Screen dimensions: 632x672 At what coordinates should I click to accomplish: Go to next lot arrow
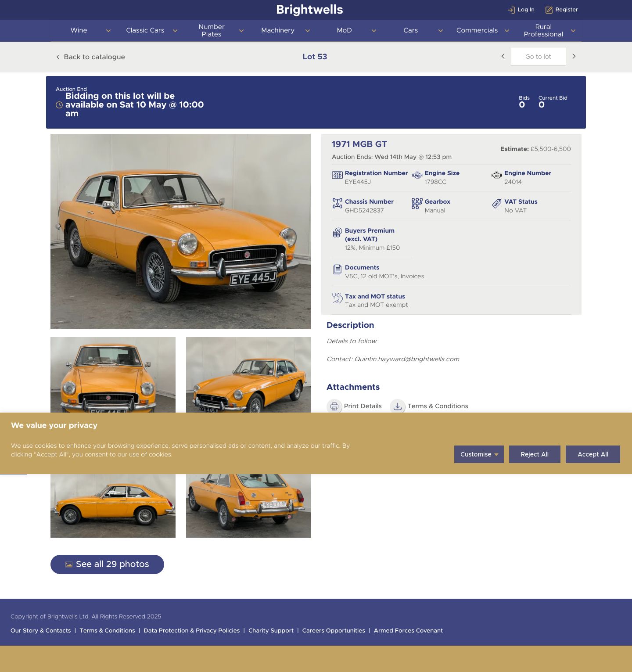[574, 56]
